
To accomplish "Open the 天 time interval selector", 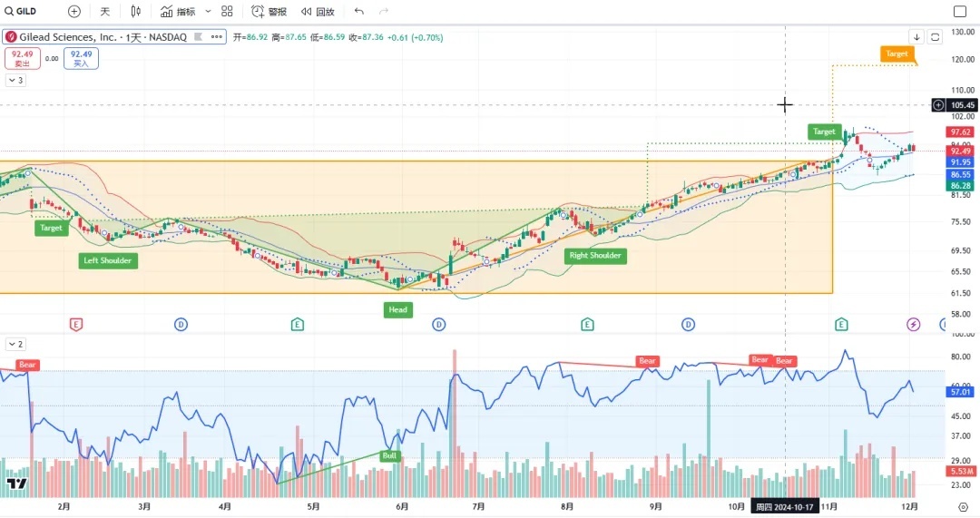I will tap(105, 11).
